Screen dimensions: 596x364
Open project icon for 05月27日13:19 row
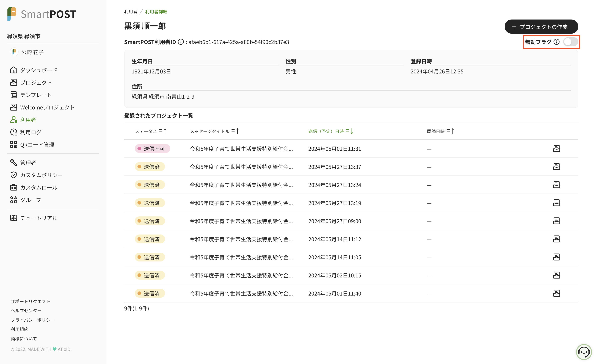pos(556,203)
